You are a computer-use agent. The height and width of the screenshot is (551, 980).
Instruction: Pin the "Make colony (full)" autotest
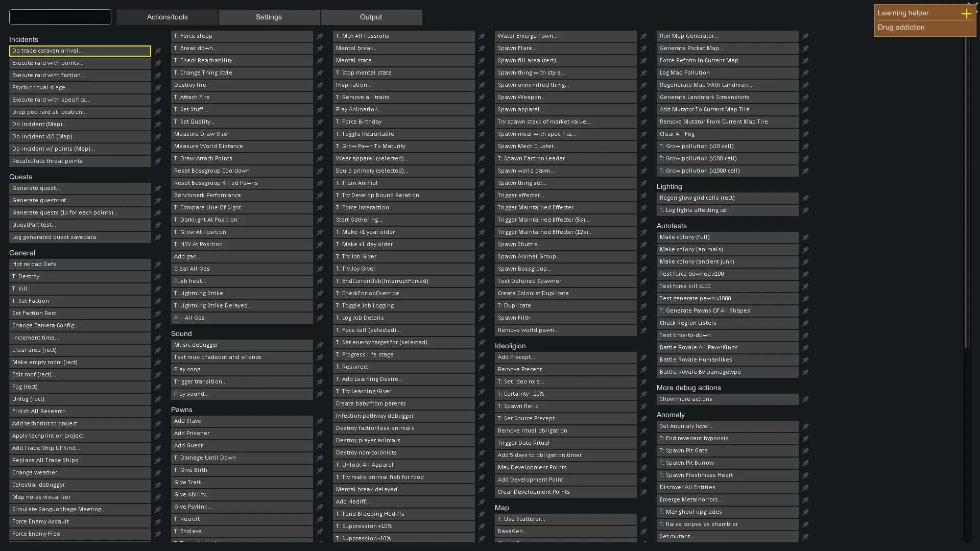point(805,237)
